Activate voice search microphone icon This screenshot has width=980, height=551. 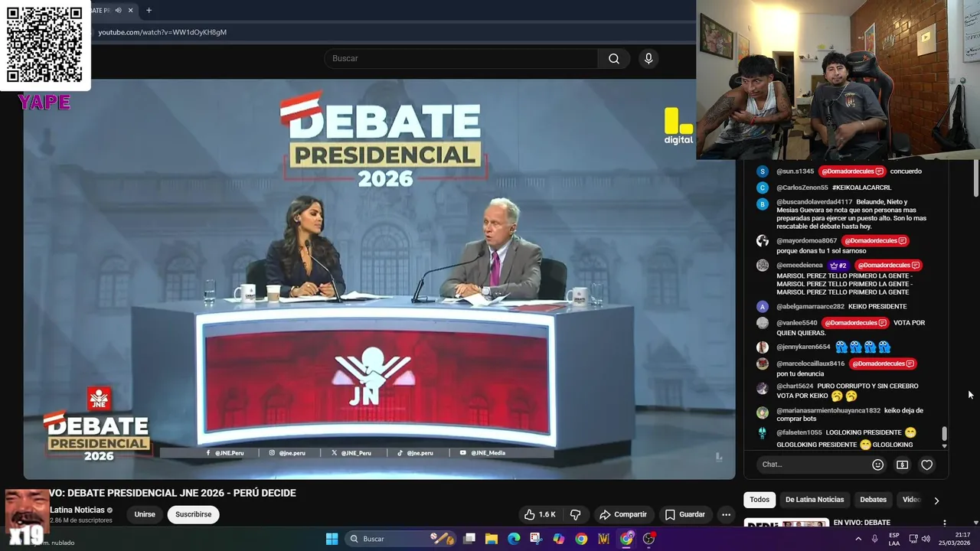(x=648, y=59)
